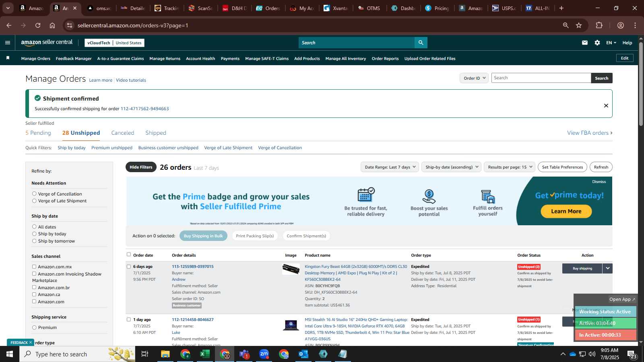Click Buy shipping for first order
This screenshot has width=644, height=362.
(x=582, y=268)
